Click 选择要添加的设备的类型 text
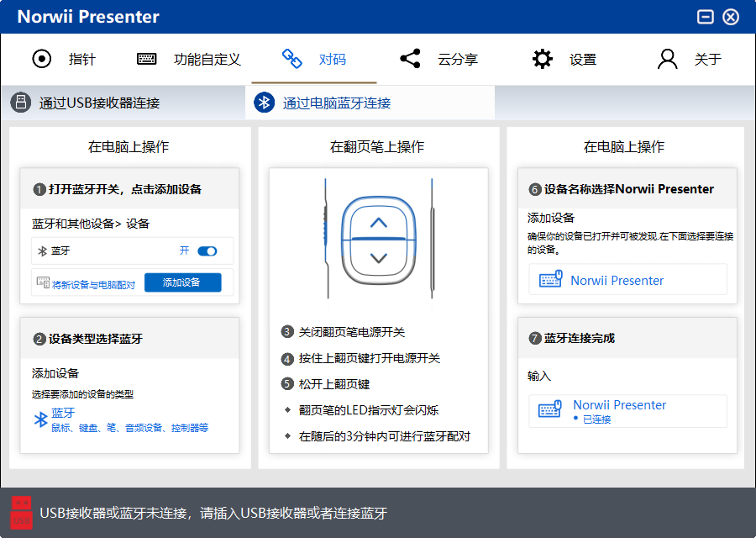756x538 pixels. pyautogui.click(x=82, y=394)
